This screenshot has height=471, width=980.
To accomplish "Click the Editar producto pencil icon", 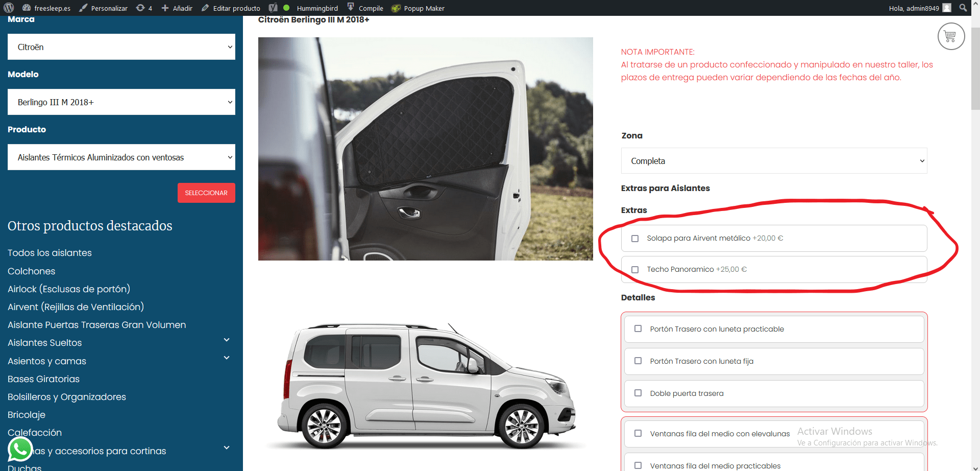I will [205, 8].
